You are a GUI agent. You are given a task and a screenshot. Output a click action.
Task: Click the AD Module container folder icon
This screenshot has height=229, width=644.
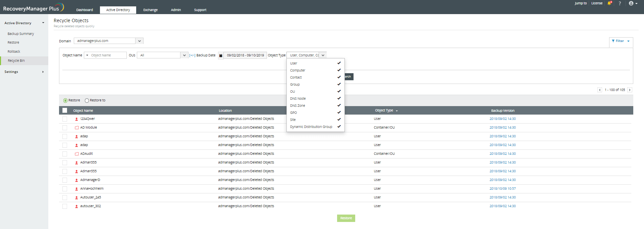[77, 128]
